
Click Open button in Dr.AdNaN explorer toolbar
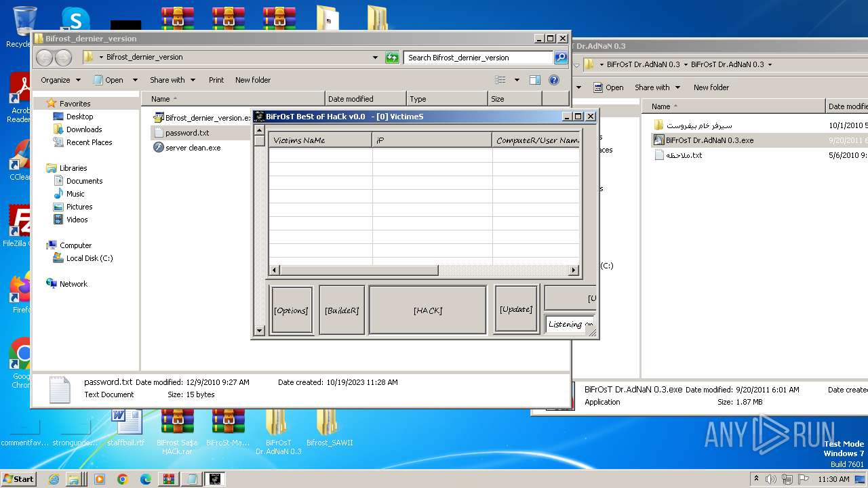pos(608,87)
